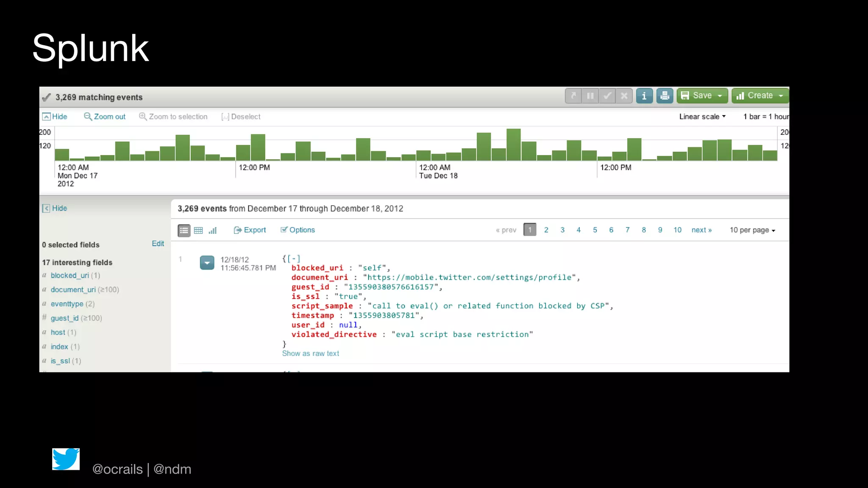This screenshot has width=868, height=488.
Task: Open the blocked_uri field in sidebar
Action: pyautogui.click(x=70, y=275)
